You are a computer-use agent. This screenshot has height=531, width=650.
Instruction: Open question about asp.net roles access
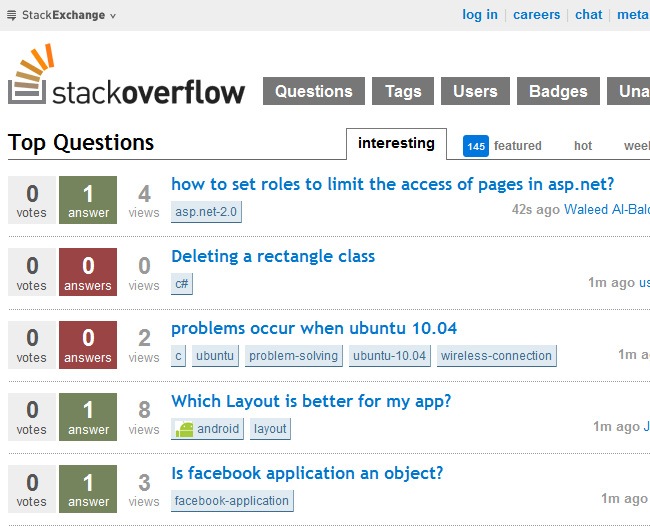tap(392, 184)
